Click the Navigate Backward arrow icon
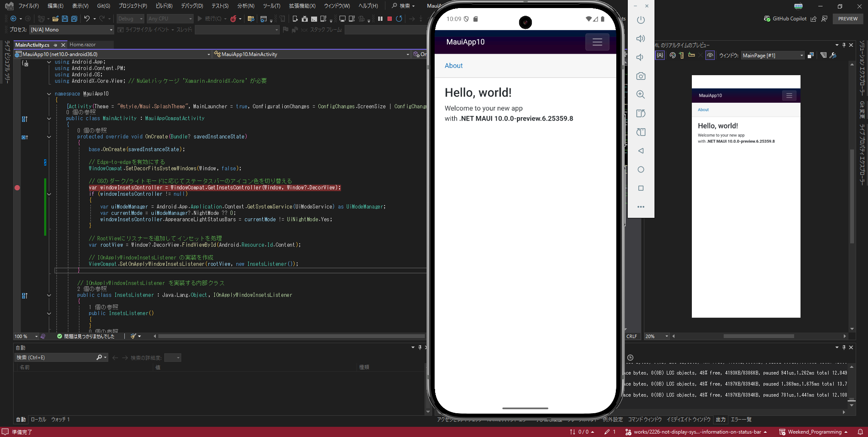Screen dimensions: 868x437 click(13, 19)
